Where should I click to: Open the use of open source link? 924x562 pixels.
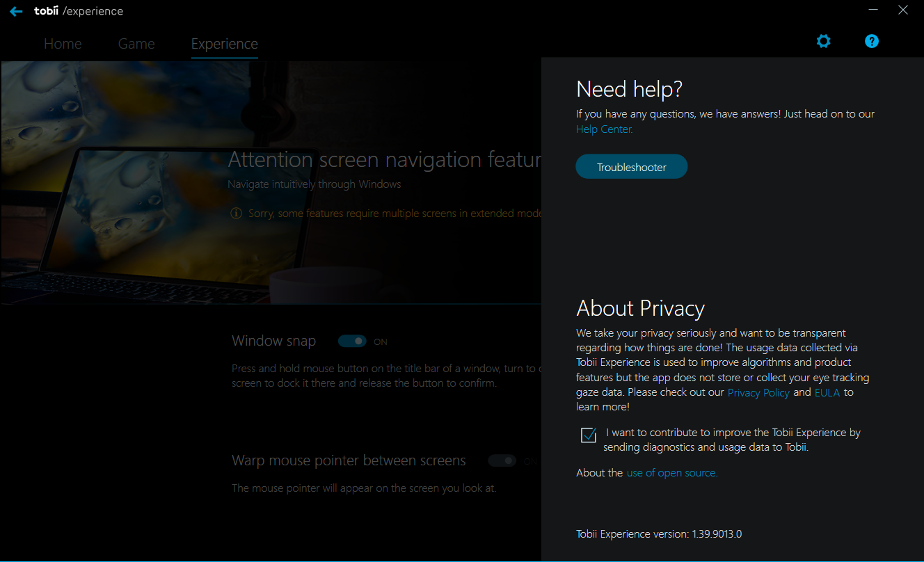pyautogui.click(x=672, y=473)
